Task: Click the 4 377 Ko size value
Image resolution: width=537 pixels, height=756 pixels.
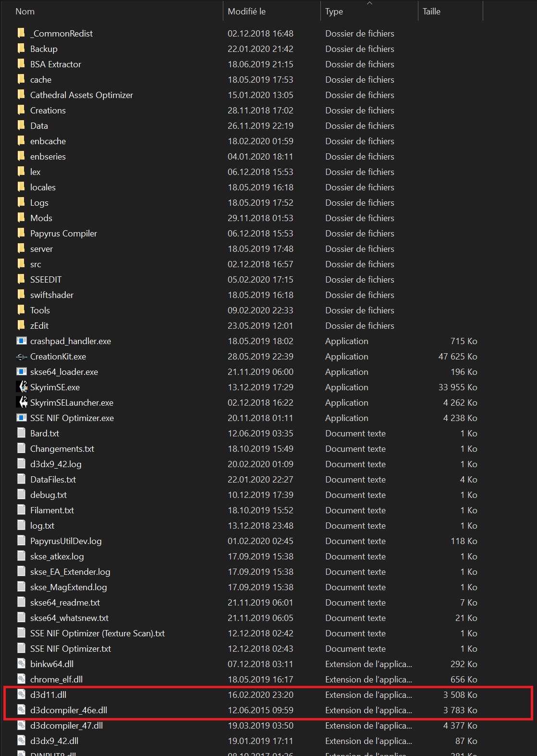Action: [x=460, y=725]
